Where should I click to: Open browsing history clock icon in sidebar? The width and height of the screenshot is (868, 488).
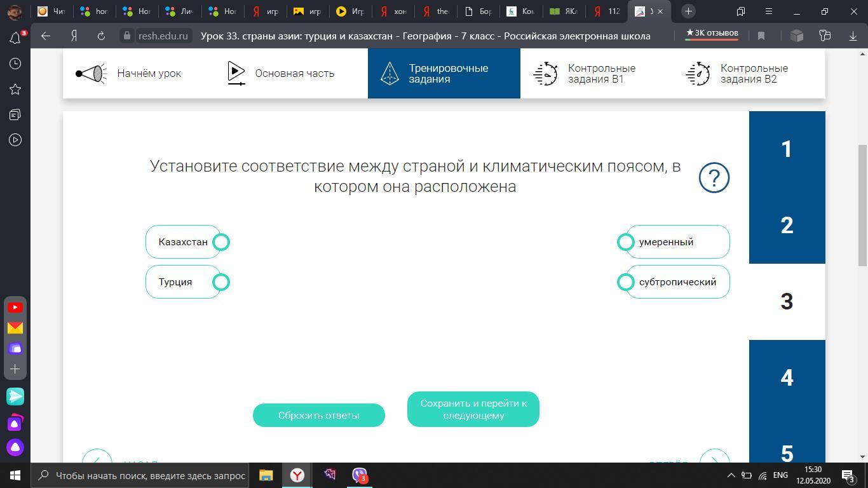tap(15, 64)
